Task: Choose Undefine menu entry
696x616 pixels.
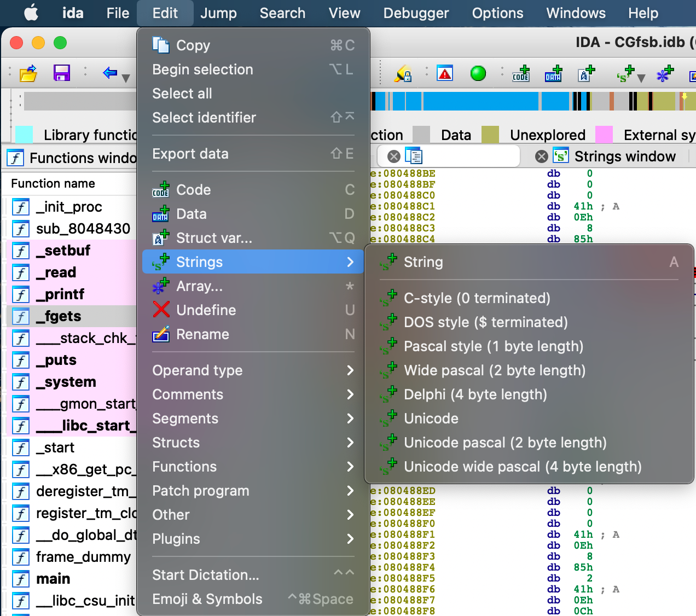Action: [x=253, y=310]
